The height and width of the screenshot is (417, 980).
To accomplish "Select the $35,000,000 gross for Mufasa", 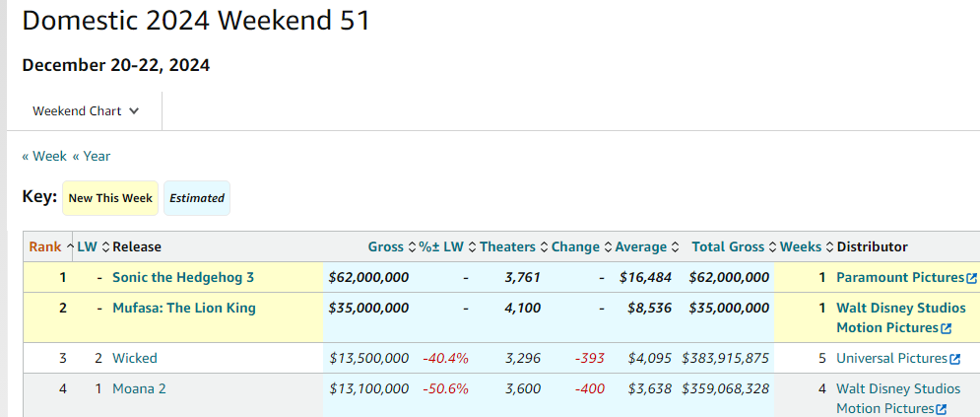I will tap(368, 309).
